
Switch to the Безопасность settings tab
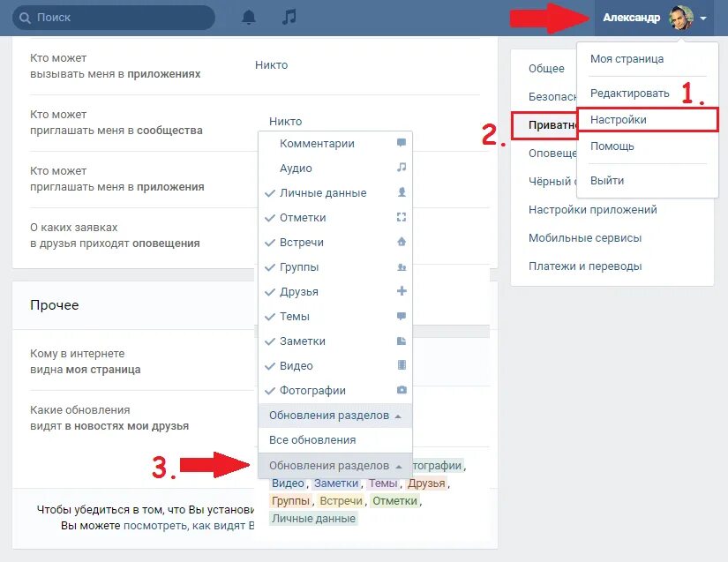pos(552,97)
